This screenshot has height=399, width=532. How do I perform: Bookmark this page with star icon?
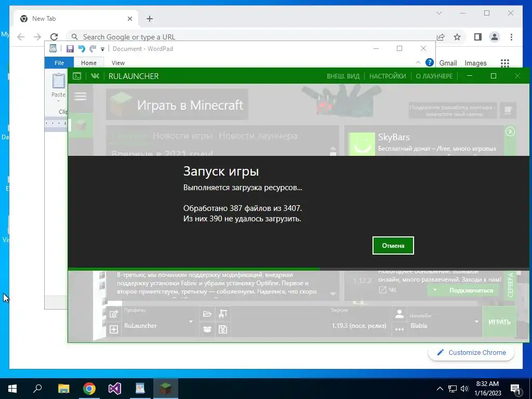tap(457, 37)
